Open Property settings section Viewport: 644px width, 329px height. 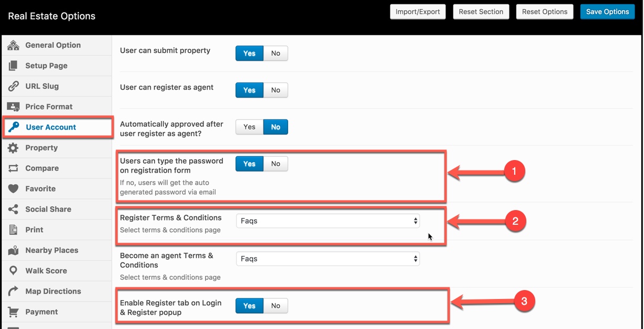tap(57, 148)
